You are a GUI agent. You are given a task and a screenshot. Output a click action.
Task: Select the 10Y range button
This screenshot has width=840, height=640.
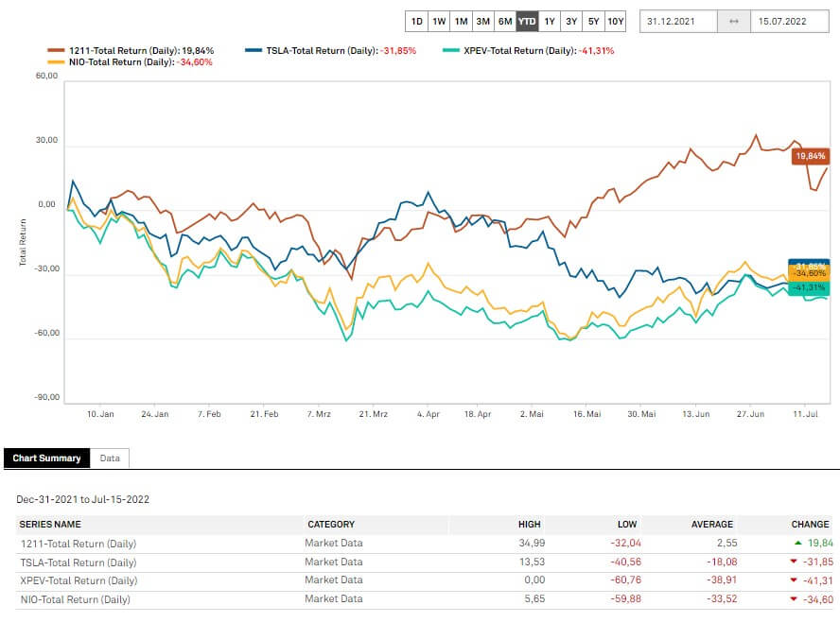pyautogui.click(x=616, y=21)
